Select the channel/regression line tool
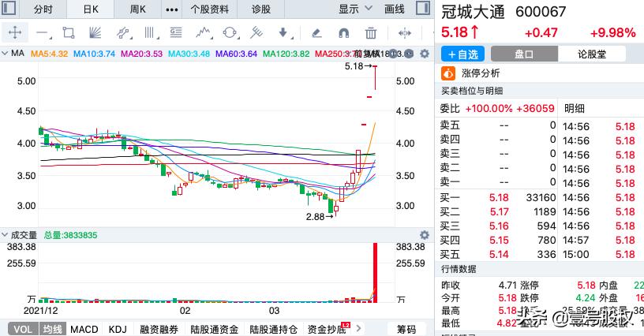644x336 pixels. [x=123, y=32]
